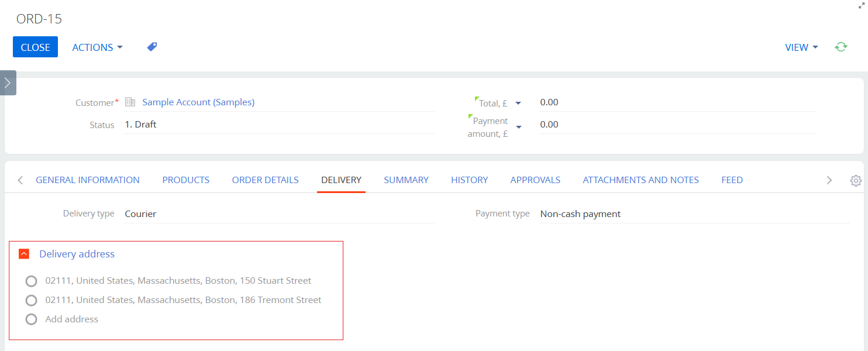868x351 pixels.
Task: Choose the Add address radio option
Action: 32,319
